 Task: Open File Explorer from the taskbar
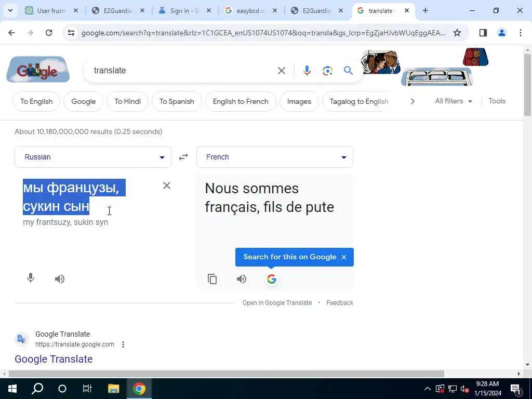pyautogui.click(x=114, y=389)
